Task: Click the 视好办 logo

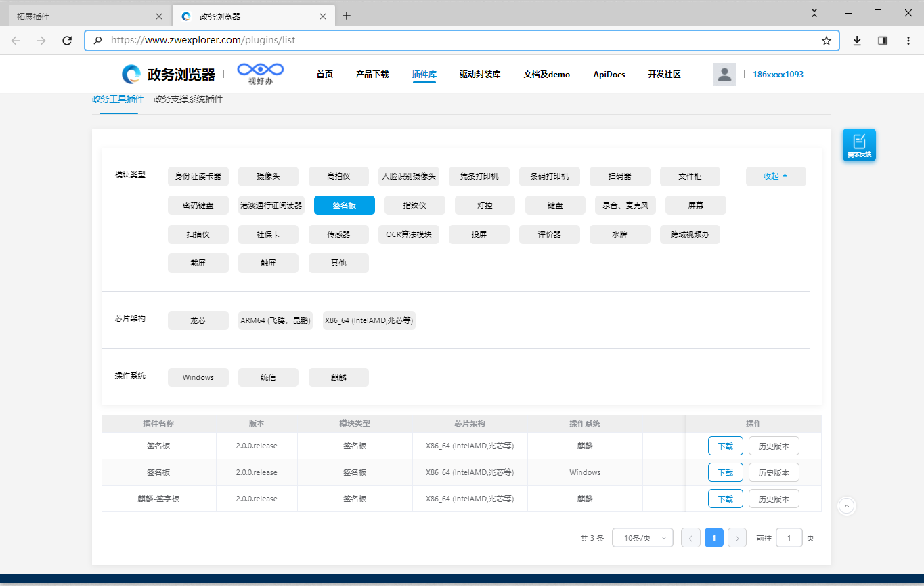Action: point(261,74)
